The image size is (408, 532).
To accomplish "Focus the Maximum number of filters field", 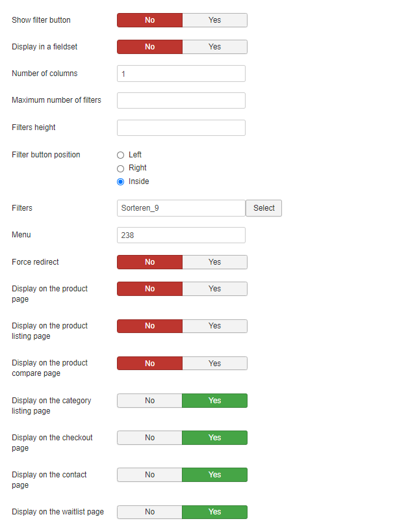I will coord(181,100).
